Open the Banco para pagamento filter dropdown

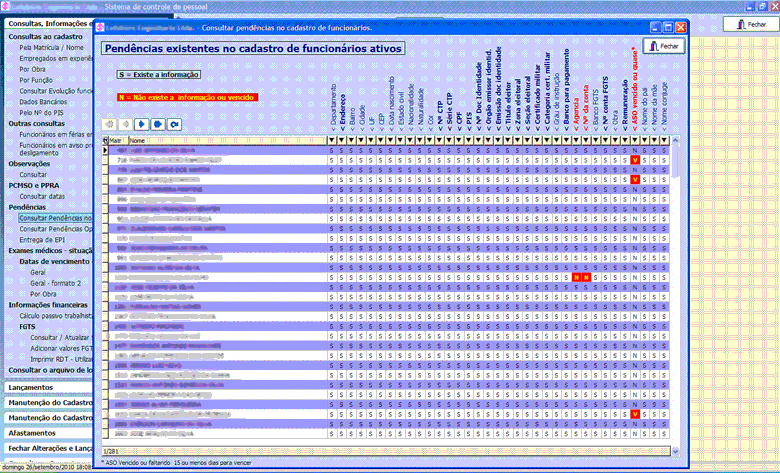pos(566,141)
